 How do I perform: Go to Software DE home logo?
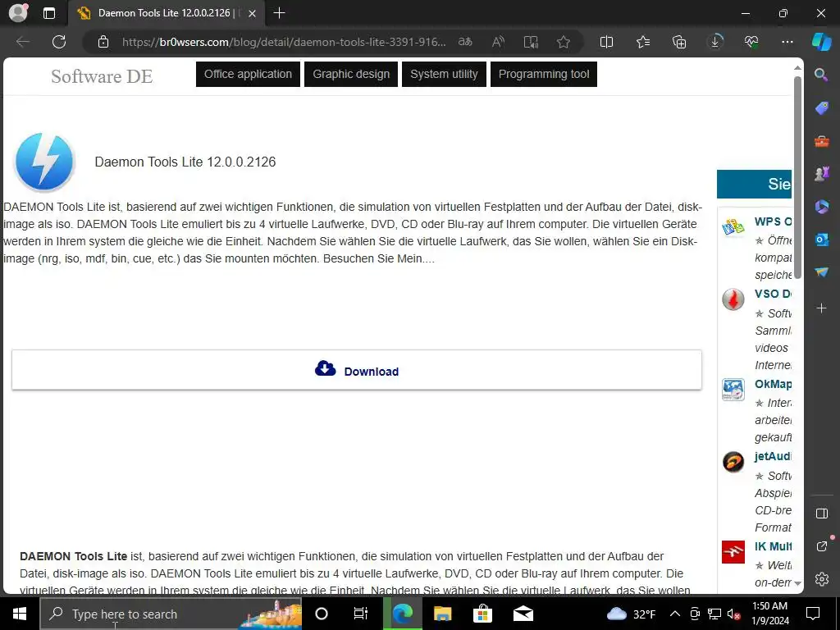[x=102, y=76]
